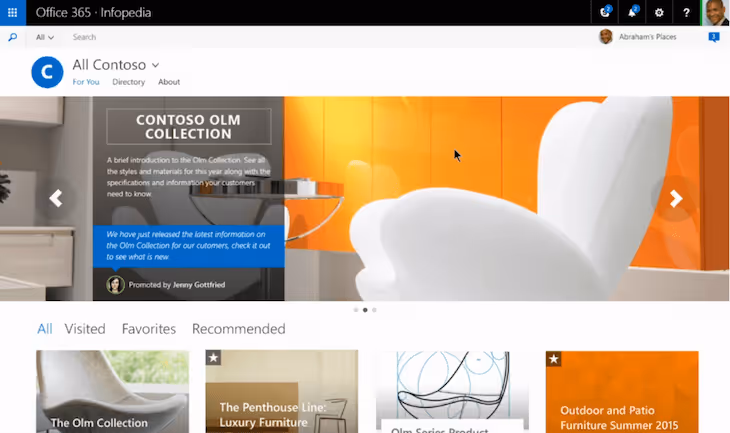Open the Office 365 app launcher grid
This screenshot has width=730, height=433.
(x=13, y=13)
